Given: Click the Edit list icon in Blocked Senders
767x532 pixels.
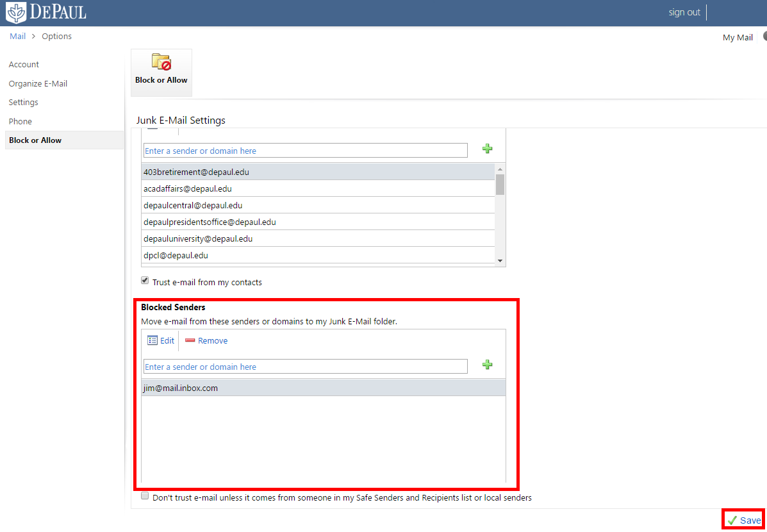Looking at the screenshot, I should [153, 340].
